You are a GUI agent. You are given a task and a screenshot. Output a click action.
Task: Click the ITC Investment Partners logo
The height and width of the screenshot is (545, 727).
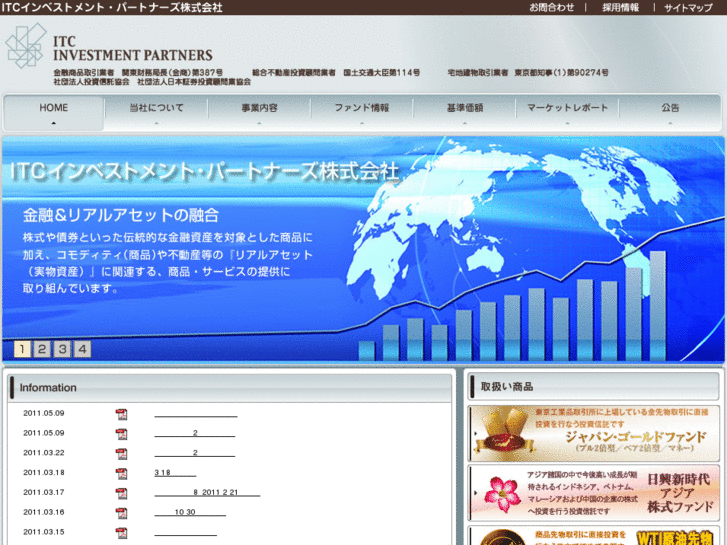click(x=109, y=46)
